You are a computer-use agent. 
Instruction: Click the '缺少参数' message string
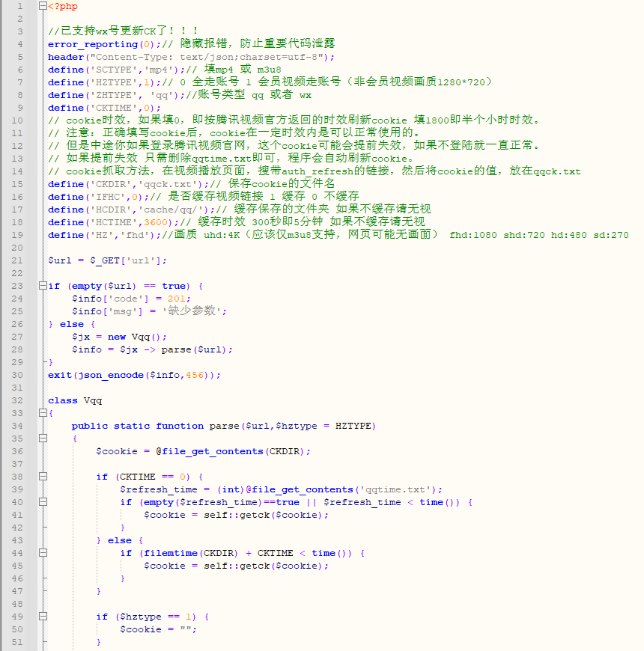coord(192,311)
